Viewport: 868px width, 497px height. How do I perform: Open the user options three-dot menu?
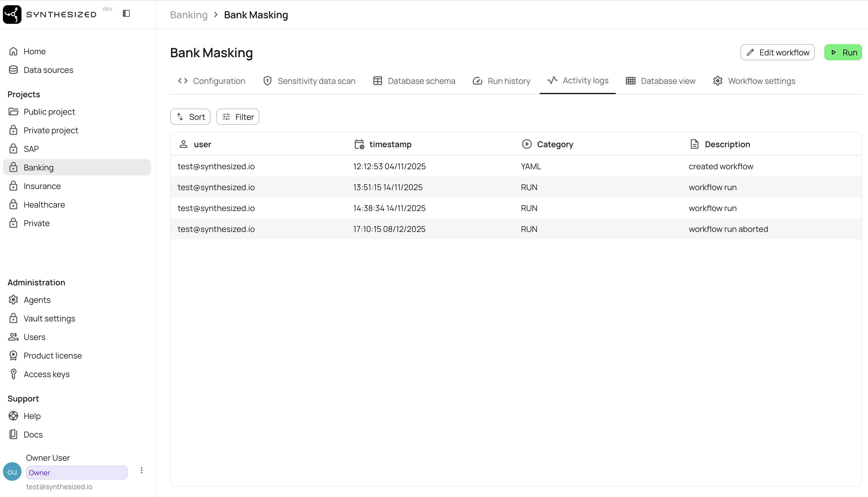[x=142, y=470]
